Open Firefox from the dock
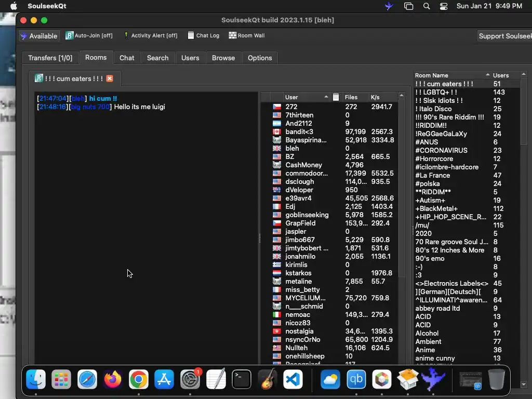Viewport: 532px width, 399px height. click(x=113, y=379)
